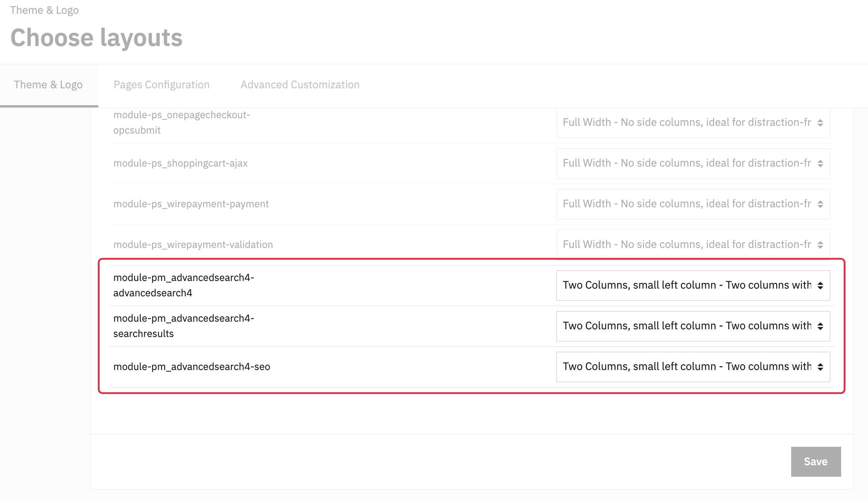Image resolution: width=868 pixels, height=499 pixels.
Task: Select the module-ps_wirepayment-validation label
Action: point(193,245)
